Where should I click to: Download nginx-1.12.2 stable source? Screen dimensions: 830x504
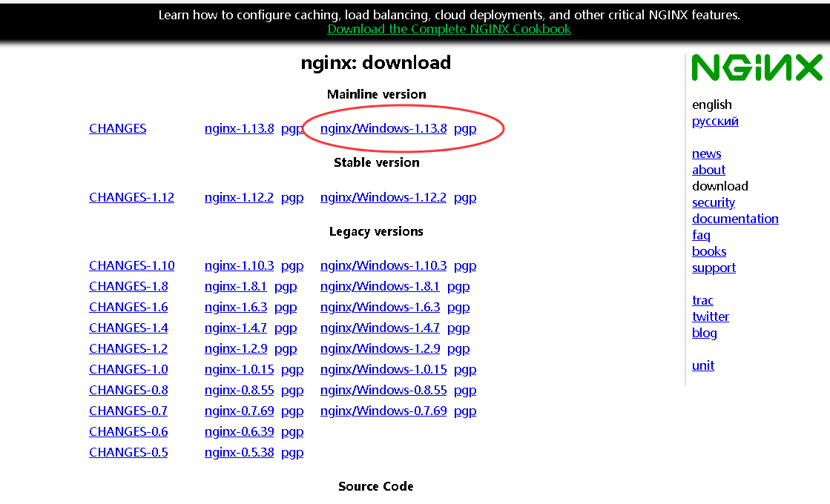(240, 197)
